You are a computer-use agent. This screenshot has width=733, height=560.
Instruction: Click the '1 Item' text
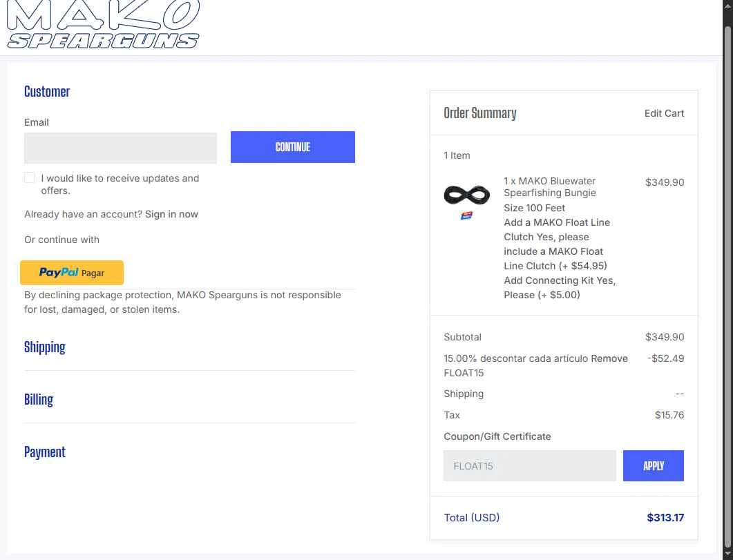(x=457, y=155)
